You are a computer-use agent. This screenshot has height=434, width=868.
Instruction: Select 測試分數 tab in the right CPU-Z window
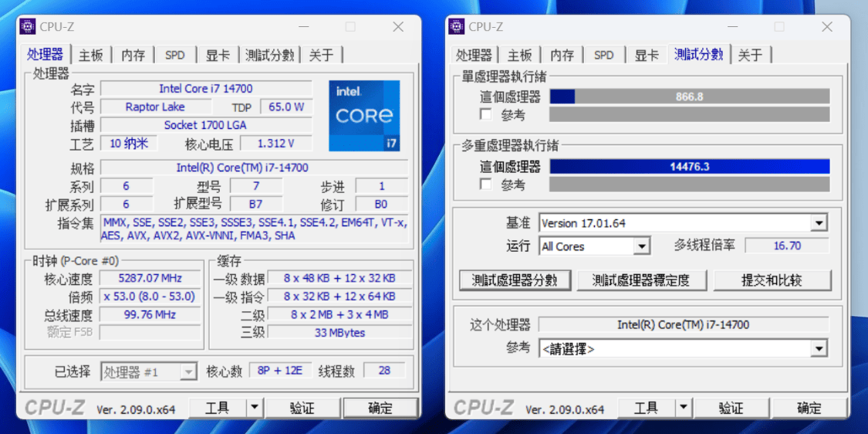pyautogui.click(x=698, y=54)
